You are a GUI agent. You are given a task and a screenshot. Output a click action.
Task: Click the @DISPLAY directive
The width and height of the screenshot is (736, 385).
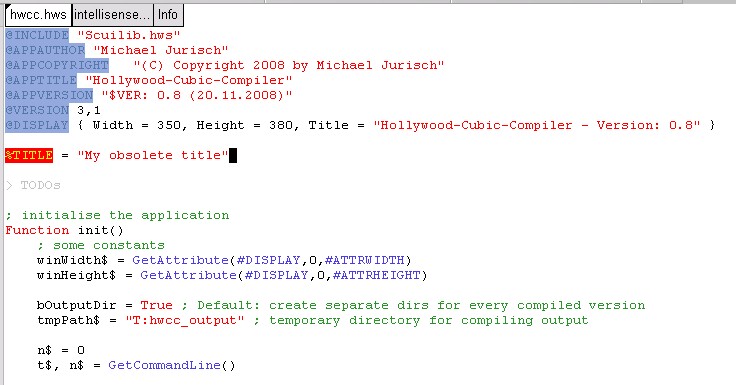point(37,125)
